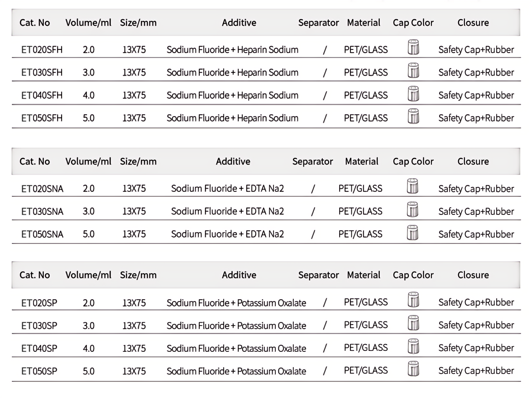532x398 pixels.
Task: Click the Closure header above the ET020SP row
Action: [473, 275]
